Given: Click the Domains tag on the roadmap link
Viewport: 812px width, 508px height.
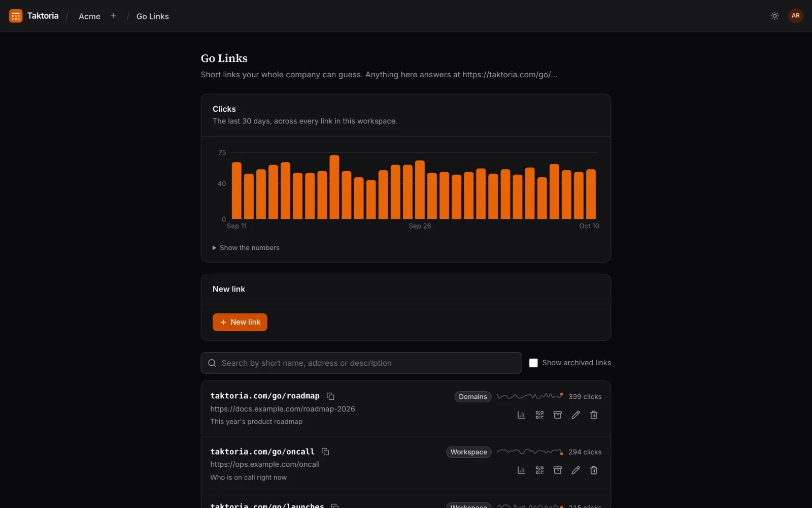Looking at the screenshot, I should 472,397.
